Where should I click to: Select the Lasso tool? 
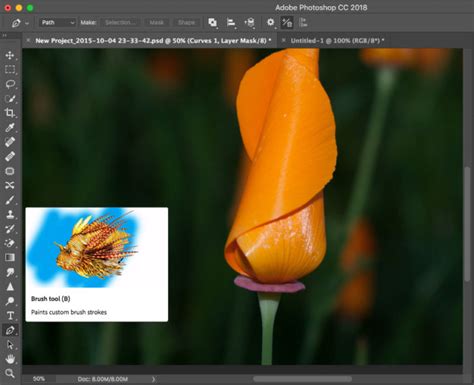[10, 84]
